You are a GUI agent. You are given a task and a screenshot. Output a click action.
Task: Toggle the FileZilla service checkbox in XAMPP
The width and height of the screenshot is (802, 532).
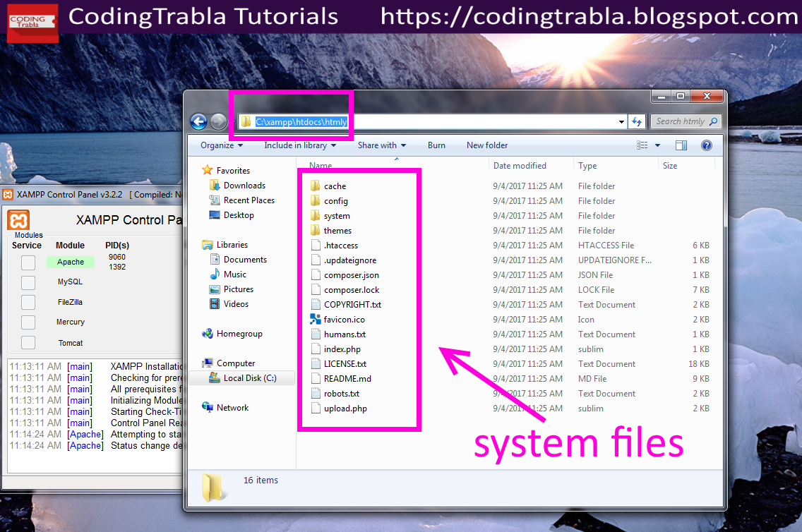(x=28, y=302)
